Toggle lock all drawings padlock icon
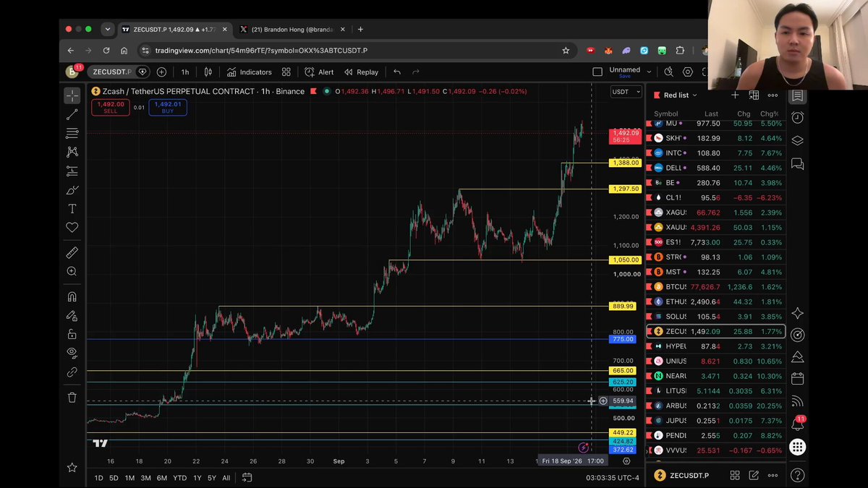This screenshot has height=488, width=868. point(72,334)
